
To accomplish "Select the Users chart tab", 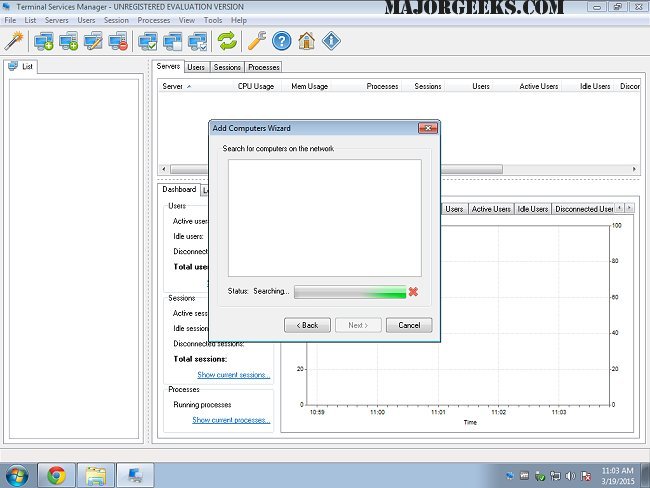I will point(454,209).
